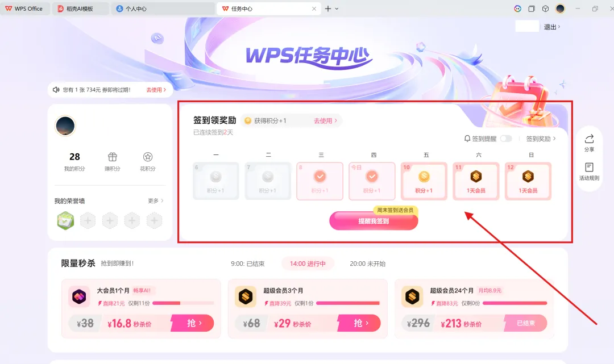Click 去使用 link for expiring coupon
This screenshot has height=364, width=614.
(x=156, y=90)
